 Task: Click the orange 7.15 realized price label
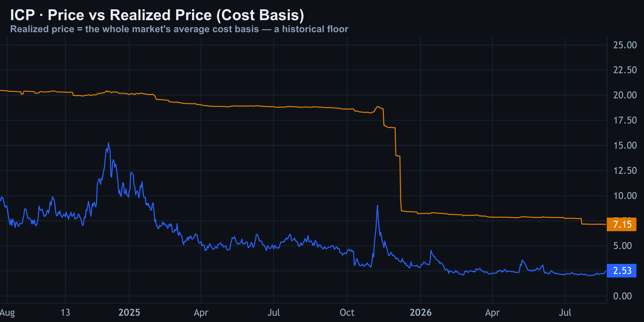tap(621, 224)
